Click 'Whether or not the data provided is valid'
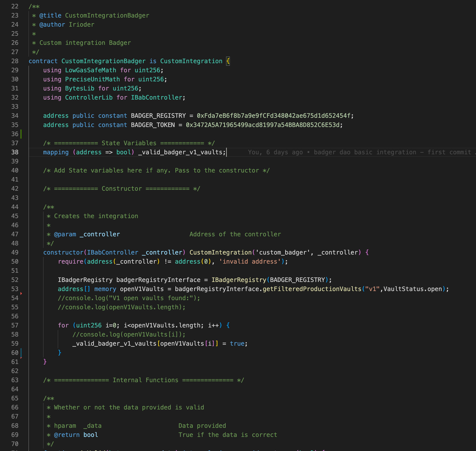 point(129,407)
